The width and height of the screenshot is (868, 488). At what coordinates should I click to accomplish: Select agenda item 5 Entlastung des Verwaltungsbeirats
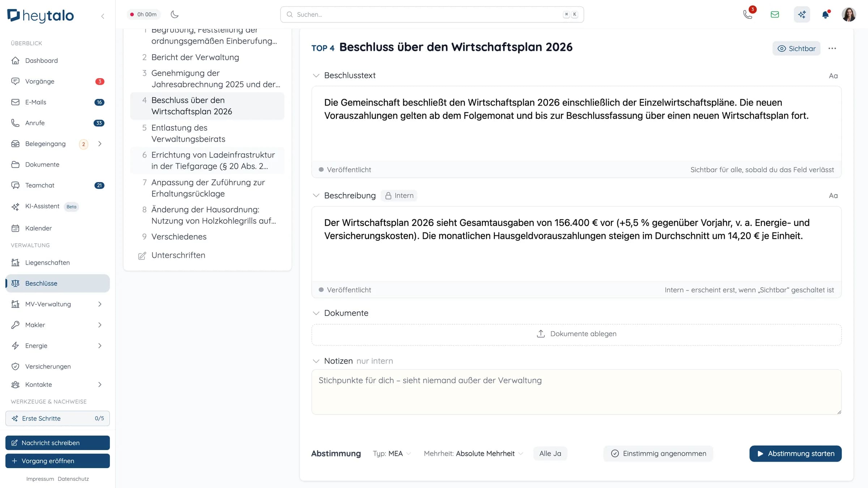pyautogui.click(x=207, y=133)
